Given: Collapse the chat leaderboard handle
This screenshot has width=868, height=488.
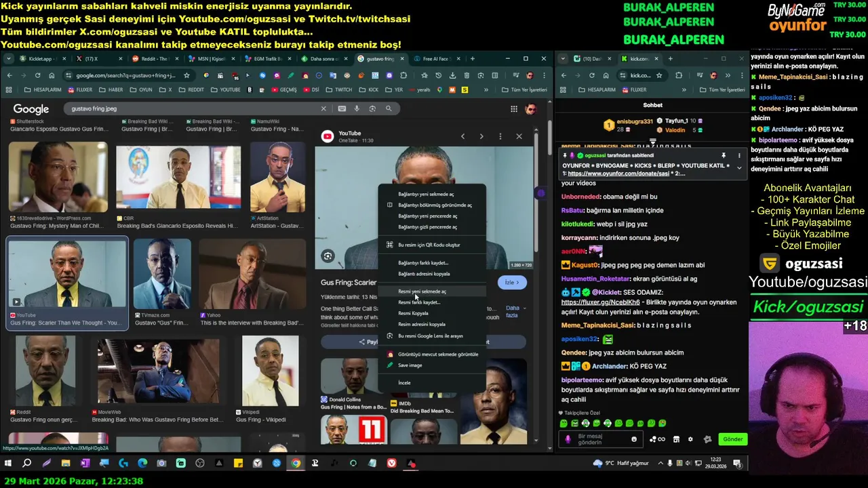Looking at the screenshot, I should (652, 142).
